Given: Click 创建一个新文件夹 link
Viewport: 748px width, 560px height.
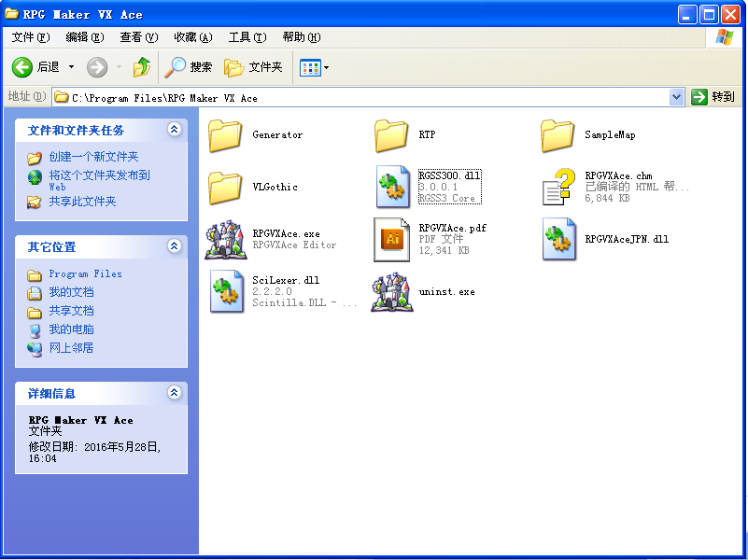Looking at the screenshot, I should pyautogui.click(x=93, y=156).
